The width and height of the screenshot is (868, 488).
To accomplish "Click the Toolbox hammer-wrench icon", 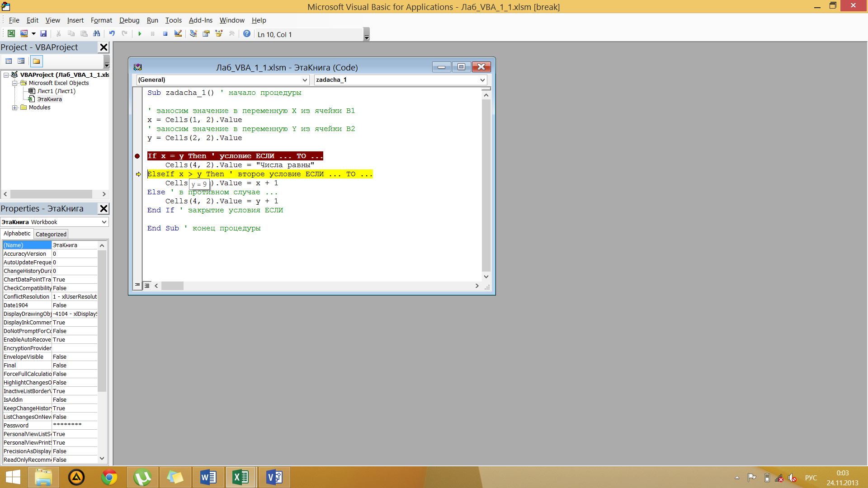I will coord(232,33).
